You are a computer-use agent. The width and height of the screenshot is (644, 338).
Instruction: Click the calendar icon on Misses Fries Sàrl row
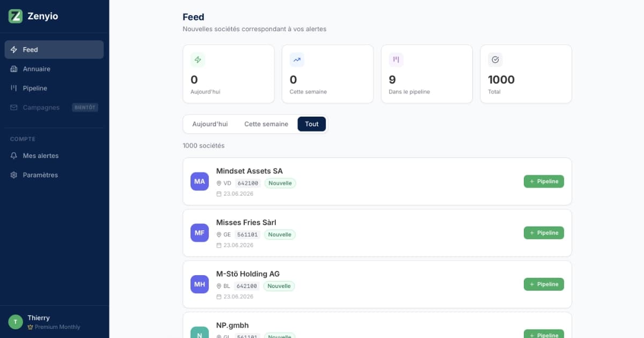coord(219,245)
